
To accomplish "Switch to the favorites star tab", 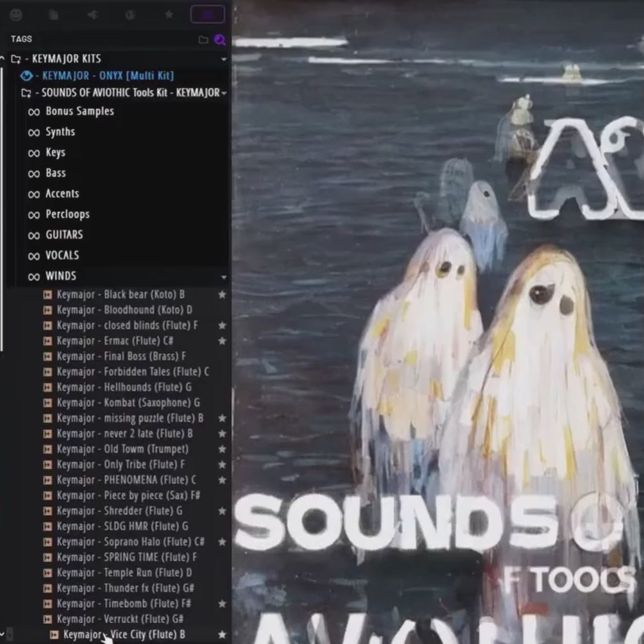I will [x=168, y=14].
